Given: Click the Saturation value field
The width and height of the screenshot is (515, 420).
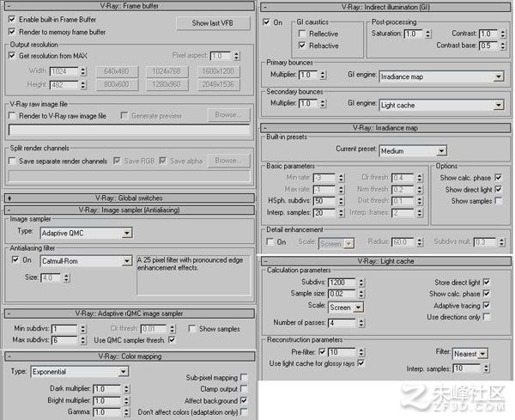Looking at the screenshot, I should (413, 33).
